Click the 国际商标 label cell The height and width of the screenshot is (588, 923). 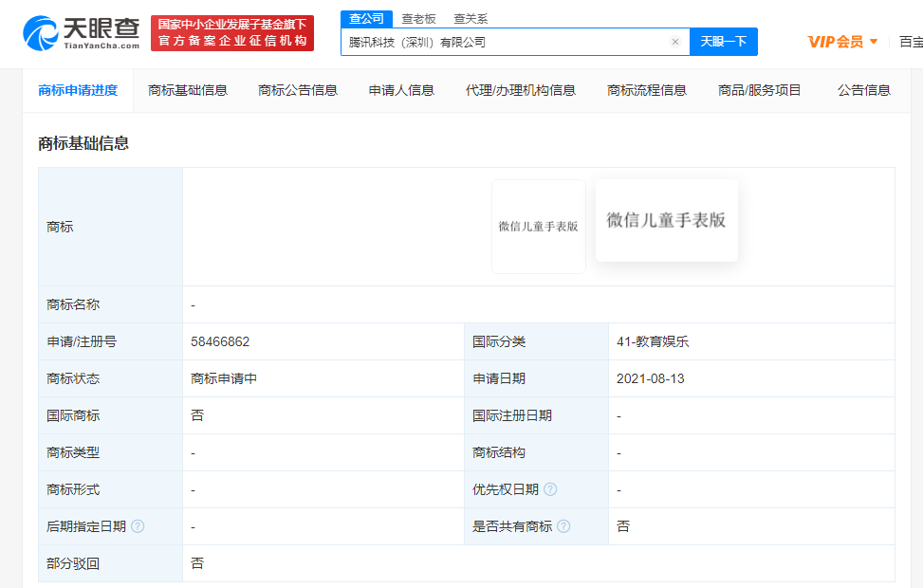(111, 415)
